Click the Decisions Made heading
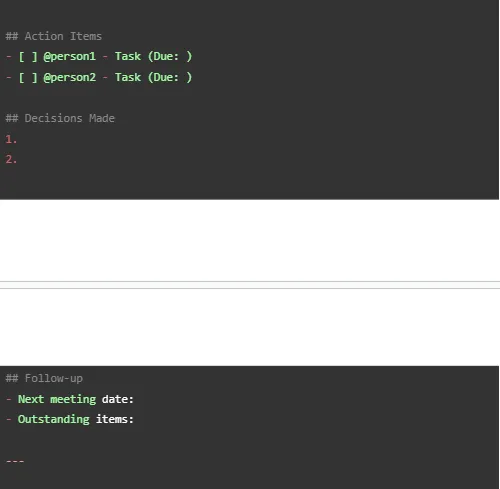Image resolution: width=500 pixels, height=489 pixels. (60, 118)
